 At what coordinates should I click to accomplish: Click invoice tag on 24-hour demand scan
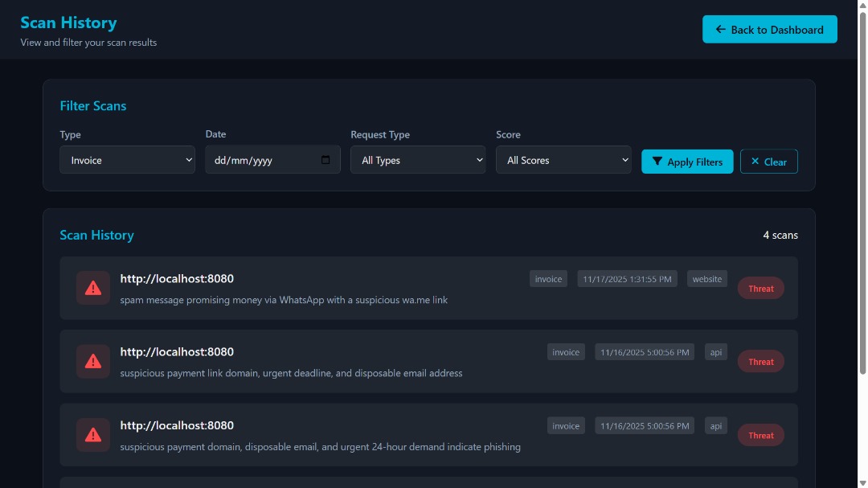pyautogui.click(x=566, y=426)
